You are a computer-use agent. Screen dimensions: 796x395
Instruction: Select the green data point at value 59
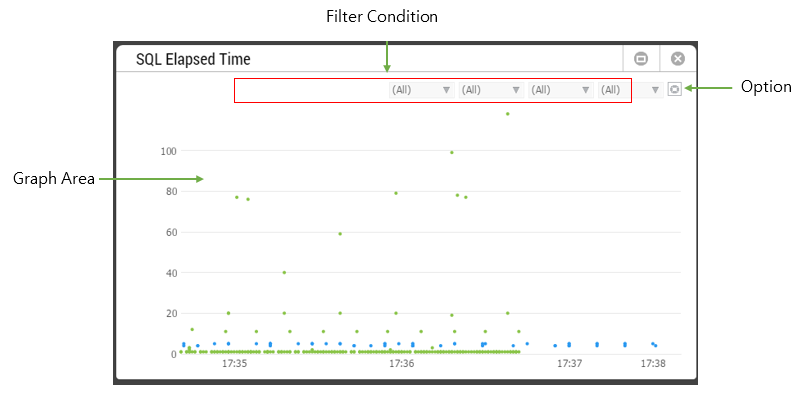[340, 234]
